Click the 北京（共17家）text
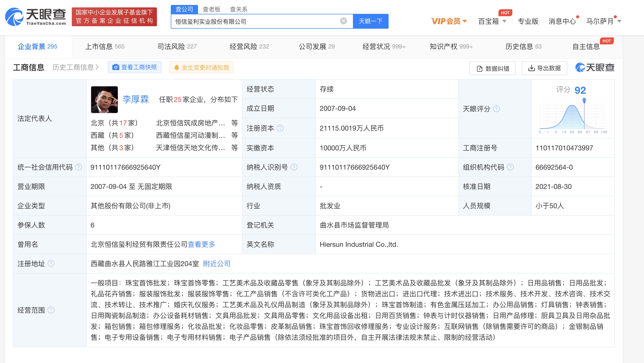The image size is (644, 363). pos(115,123)
